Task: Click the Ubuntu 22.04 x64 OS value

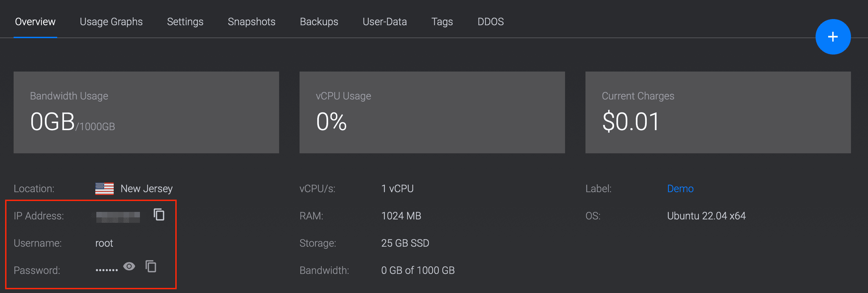Action: click(x=706, y=215)
